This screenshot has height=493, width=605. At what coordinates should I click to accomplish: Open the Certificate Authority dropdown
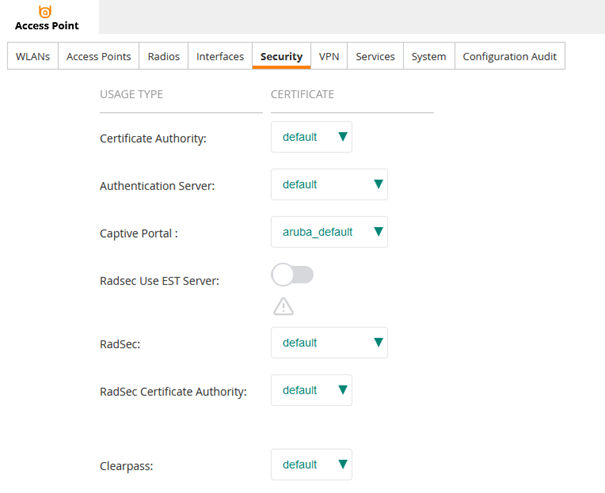(311, 137)
